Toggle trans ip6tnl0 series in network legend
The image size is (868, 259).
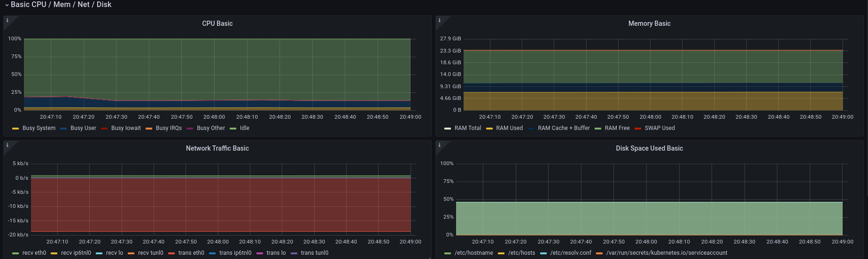click(235, 253)
